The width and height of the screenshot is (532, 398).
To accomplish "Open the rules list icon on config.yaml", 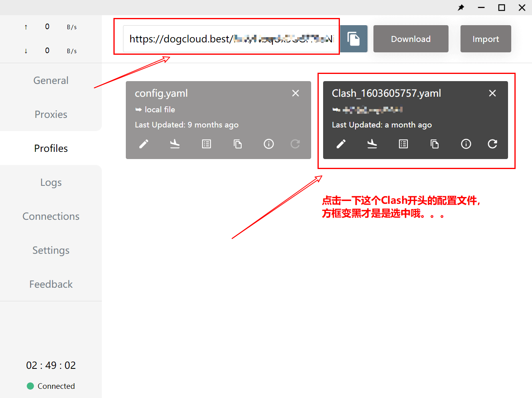I will coord(206,144).
